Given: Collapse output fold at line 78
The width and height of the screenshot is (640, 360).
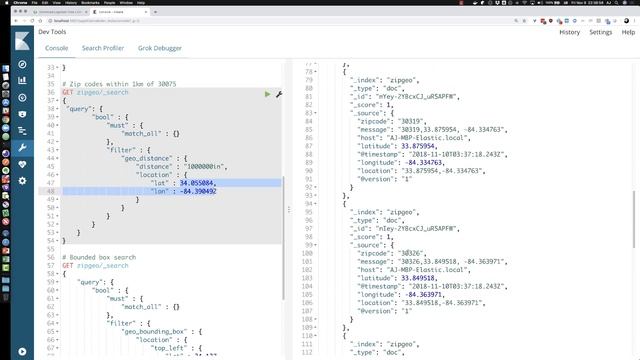Looking at the screenshot, I should 315,72.
